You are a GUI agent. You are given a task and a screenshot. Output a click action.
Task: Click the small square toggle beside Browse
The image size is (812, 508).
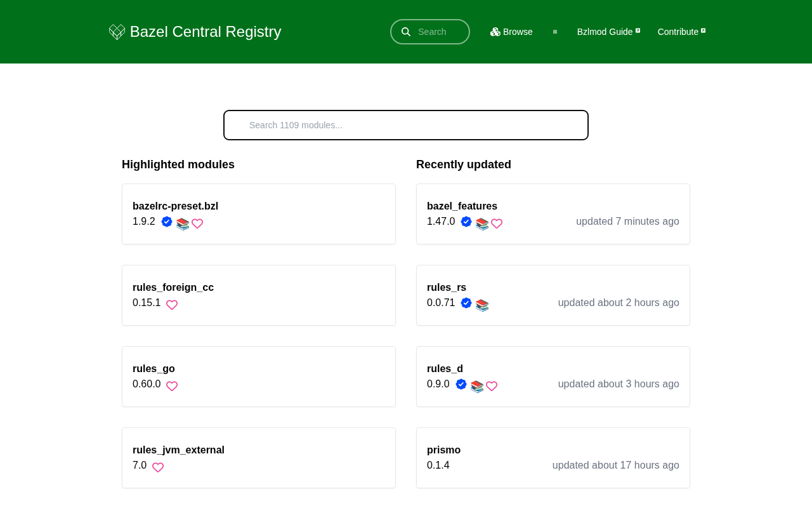555,32
